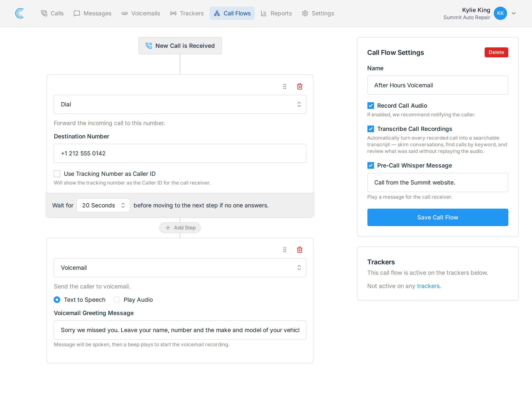The height and width of the screenshot is (399, 532).
Task: Click the call flow Name field
Action: pyautogui.click(x=437, y=85)
